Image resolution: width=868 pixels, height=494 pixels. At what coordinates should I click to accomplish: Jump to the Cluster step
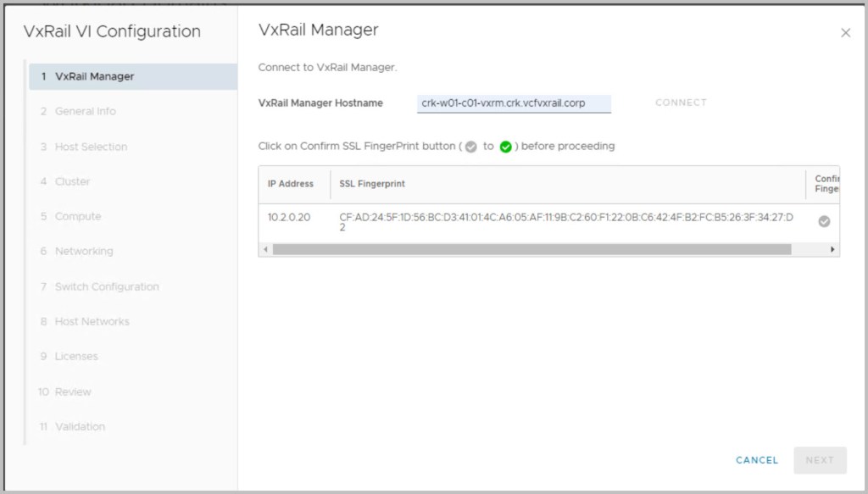coord(72,181)
